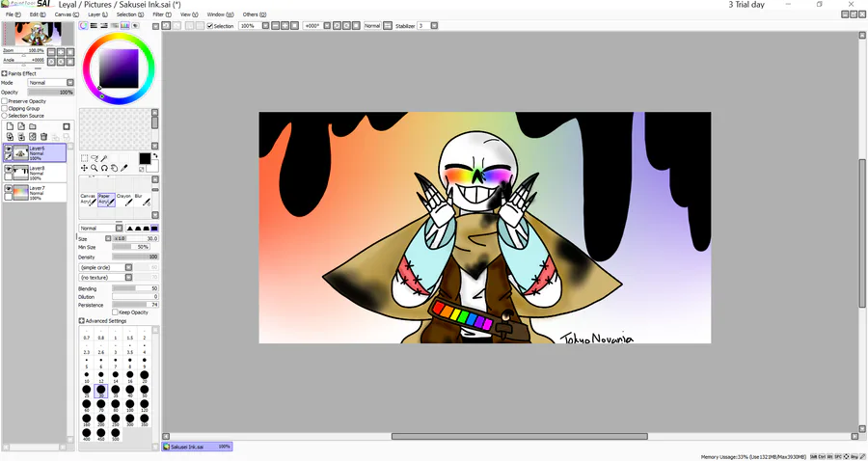Open the Layer menu
Viewport: 868px width, 461px height.
point(97,14)
